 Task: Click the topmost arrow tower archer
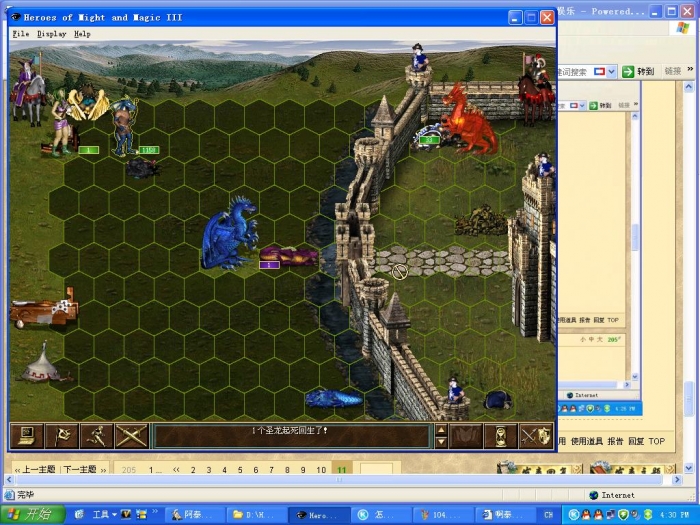tap(419, 57)
